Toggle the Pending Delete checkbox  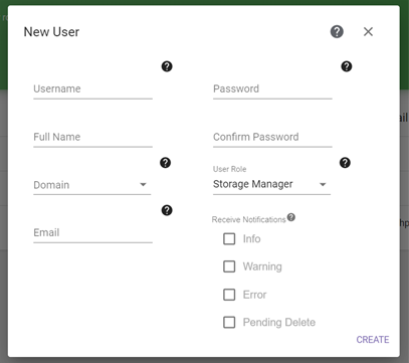pos(229,322)
